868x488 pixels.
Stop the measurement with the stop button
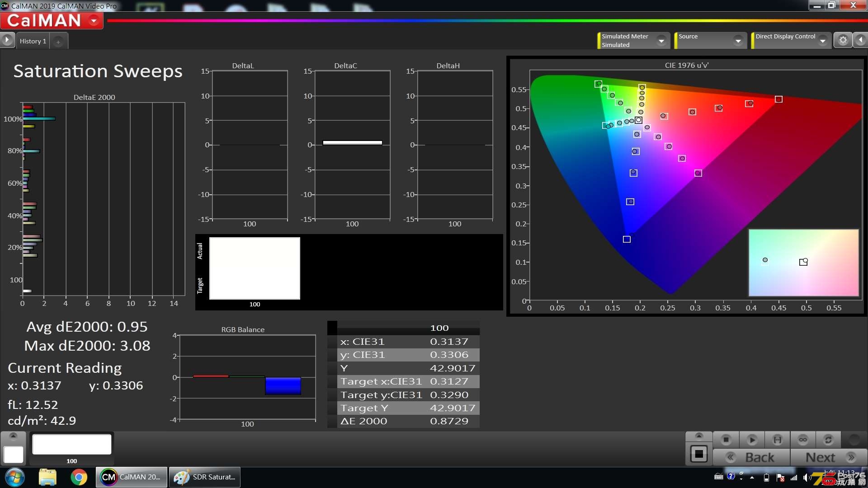tap(726, 440)
